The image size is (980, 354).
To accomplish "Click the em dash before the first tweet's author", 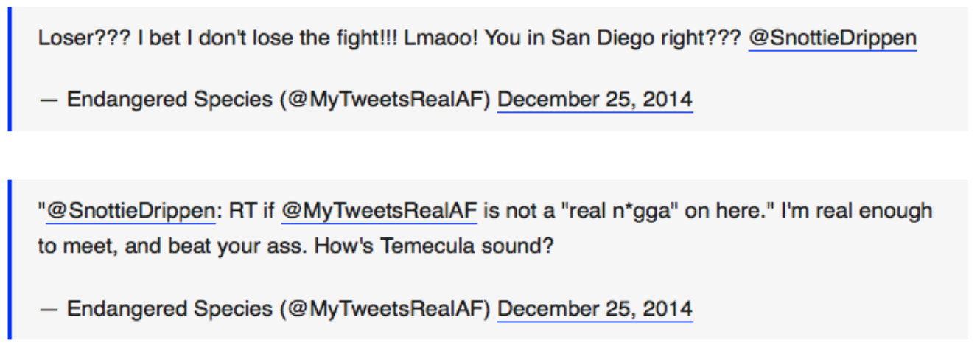I will [x=48, y=100].
